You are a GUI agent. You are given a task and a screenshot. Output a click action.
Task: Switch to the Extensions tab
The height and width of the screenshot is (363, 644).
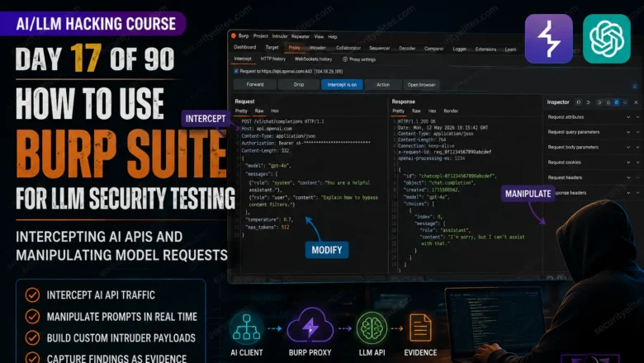point(485,49)
